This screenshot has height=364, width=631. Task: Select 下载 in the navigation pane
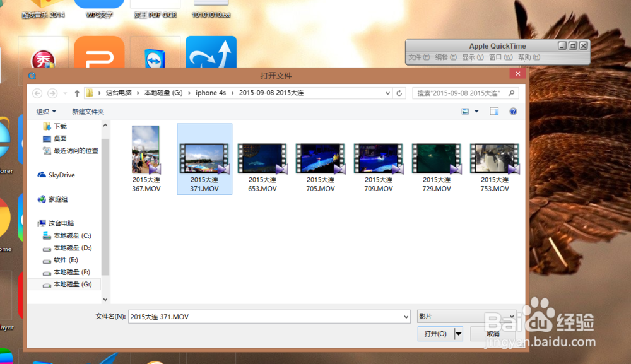(x=55, y=126)
